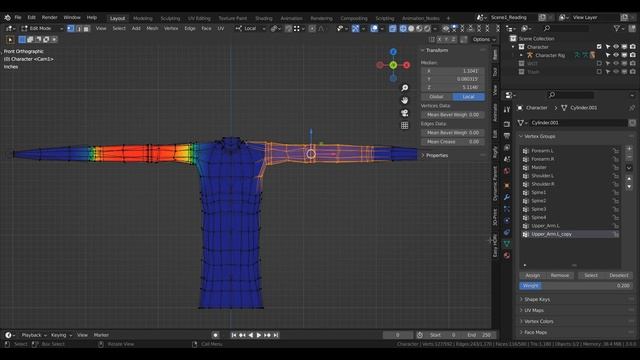Open the Output properties tab icon
Viewport: 640px width, 360px height.
click(x=507, y=136)
